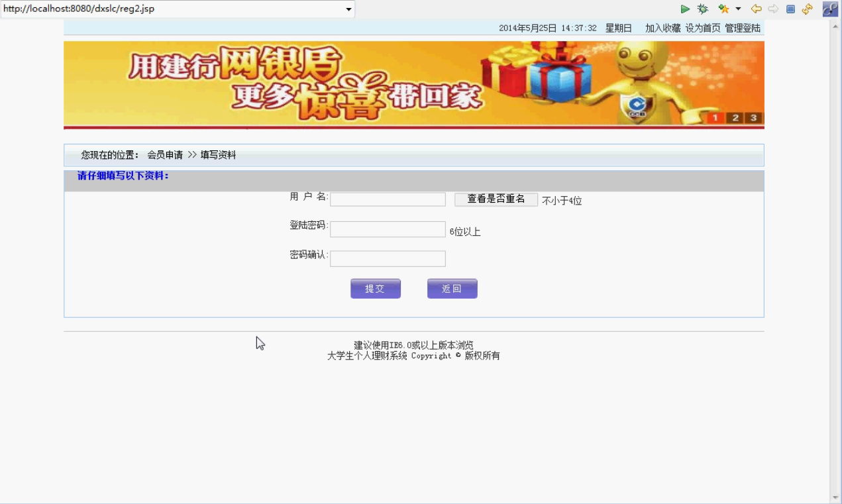Go back with the yellow left arrow
842x504 pixels.
756,9
